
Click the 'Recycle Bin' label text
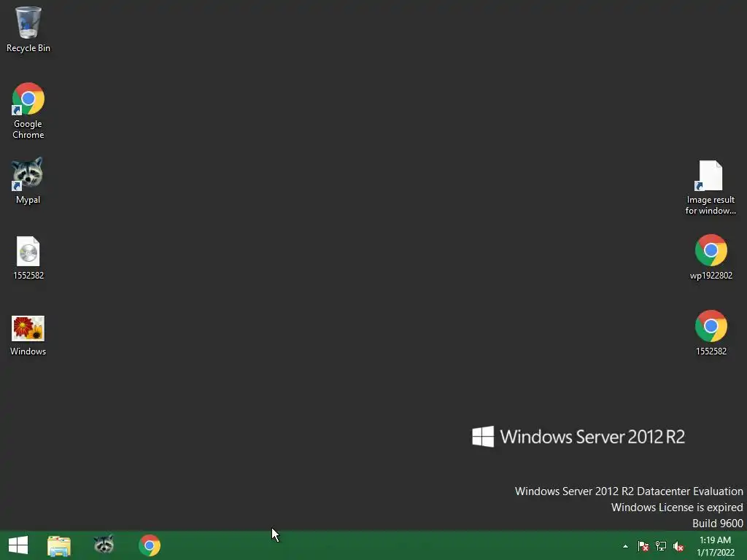28,48
